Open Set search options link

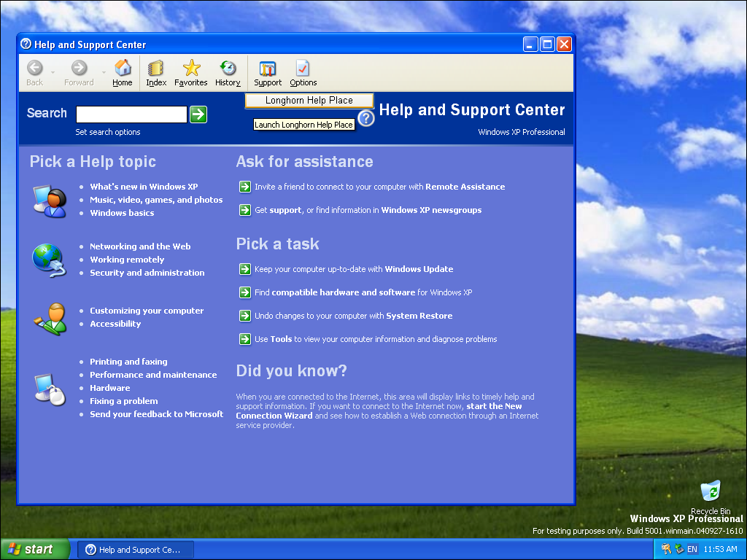(108, 132)
